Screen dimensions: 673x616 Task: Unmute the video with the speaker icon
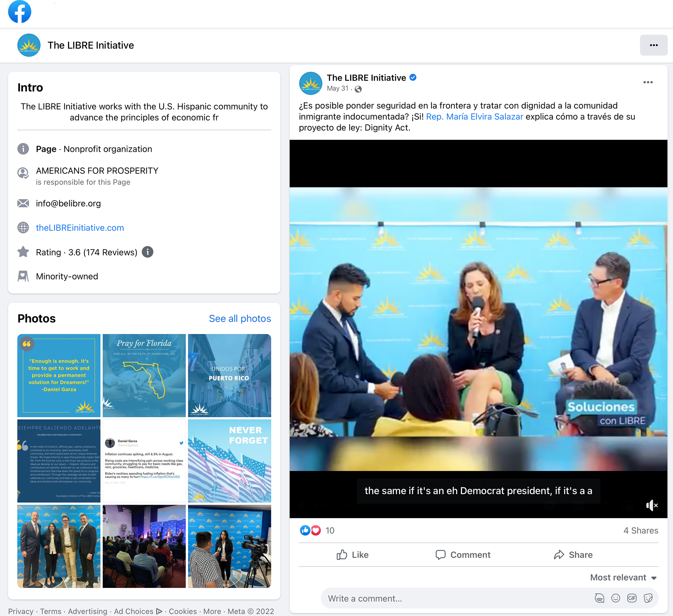(652, 505)
